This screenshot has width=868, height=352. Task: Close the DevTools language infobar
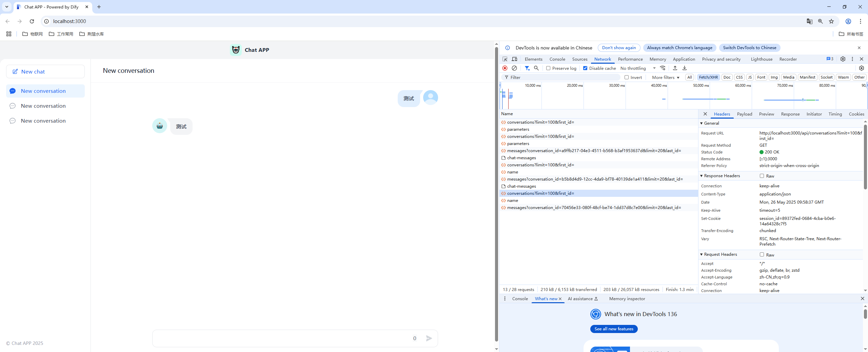point(859,48)
